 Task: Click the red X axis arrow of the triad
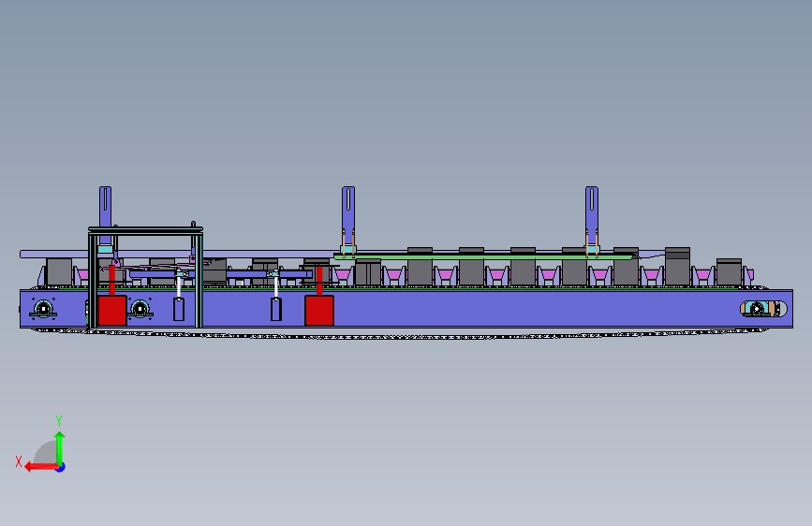41,467
